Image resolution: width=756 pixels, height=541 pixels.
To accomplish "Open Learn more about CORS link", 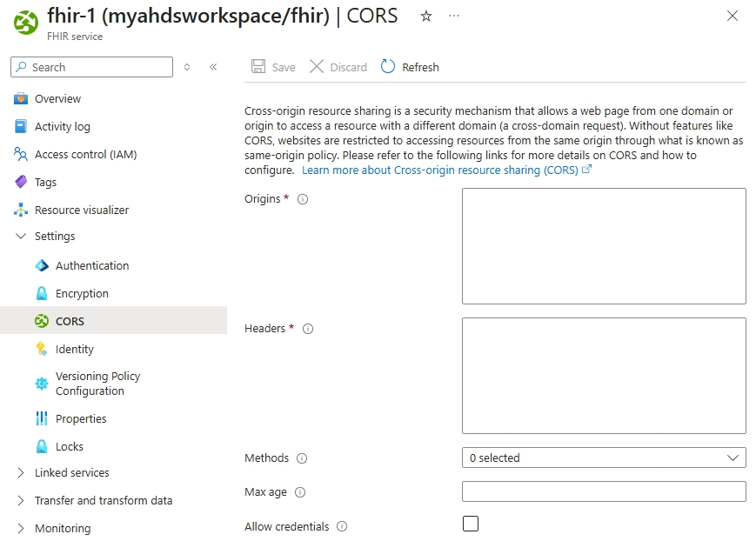I will (446, 170).
